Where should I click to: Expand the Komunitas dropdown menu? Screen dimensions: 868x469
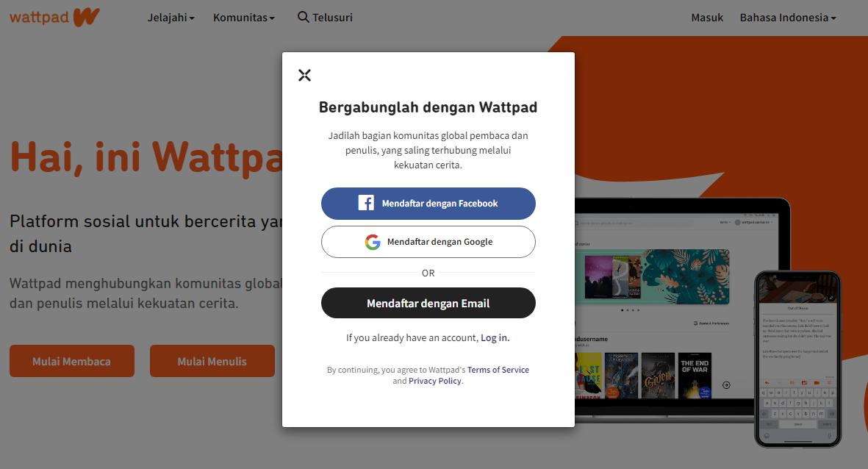[243, 18]
